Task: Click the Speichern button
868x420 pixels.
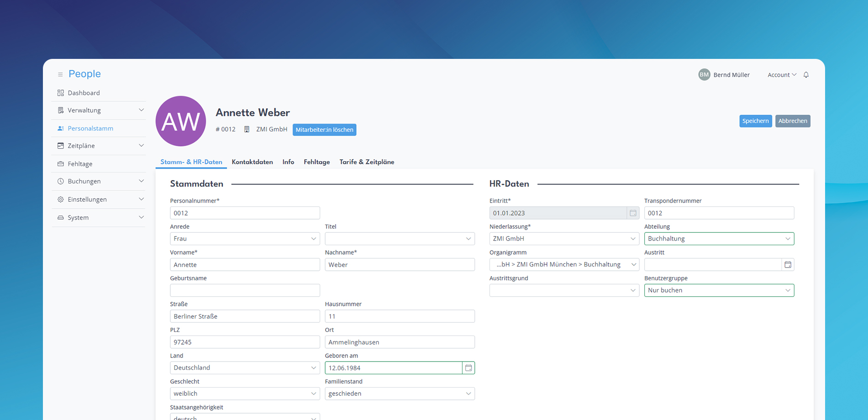Action: pos(756,121)
